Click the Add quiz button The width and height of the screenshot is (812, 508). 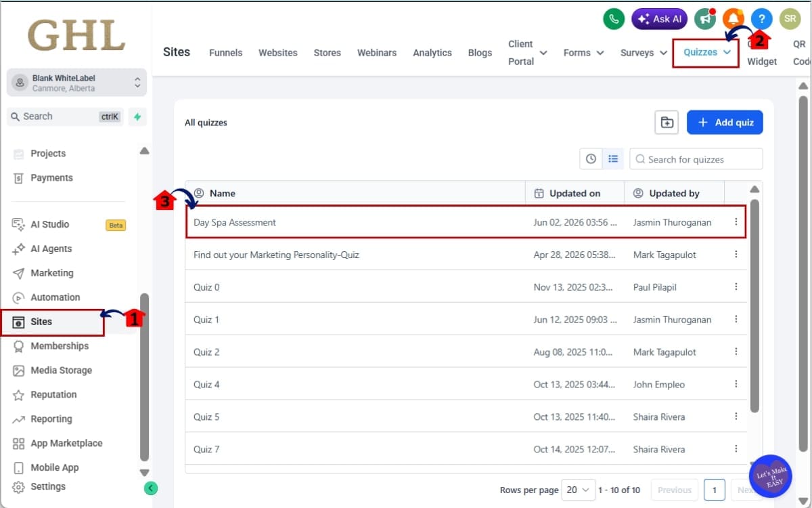point(725,123)
